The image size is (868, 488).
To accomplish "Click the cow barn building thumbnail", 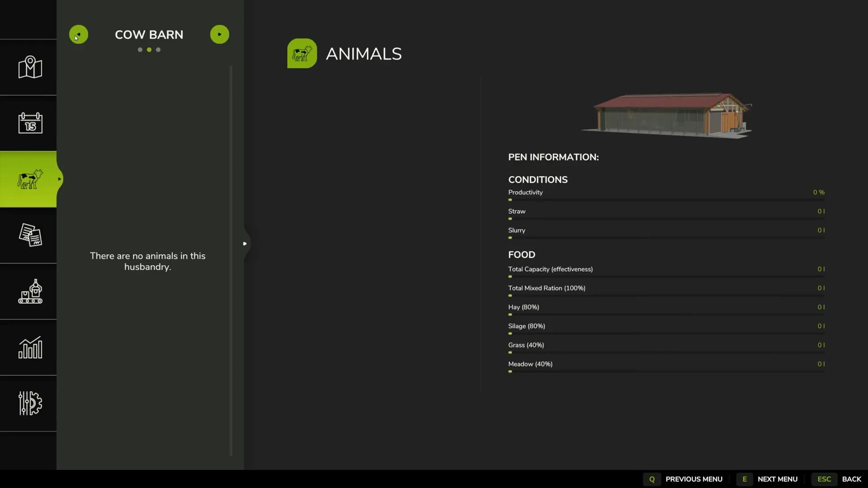I will pos(666,115).
